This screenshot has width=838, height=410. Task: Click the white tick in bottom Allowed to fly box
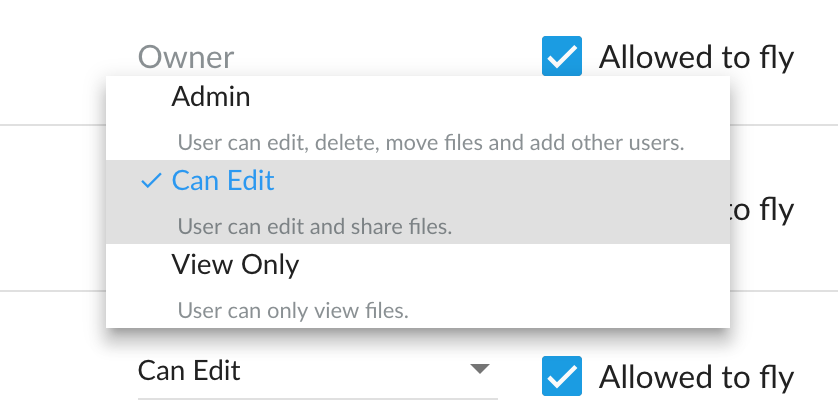pos(562,376)
